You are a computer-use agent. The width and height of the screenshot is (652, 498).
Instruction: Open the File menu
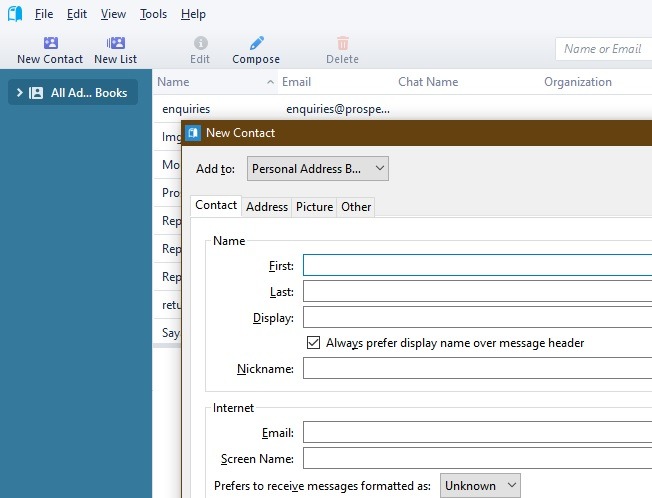pyautogui.click(x=44, y=14)
